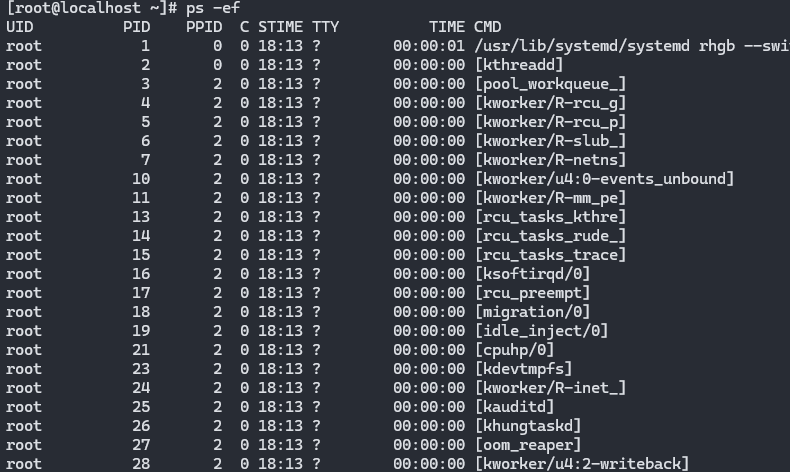The height and width of the screenshot is (472, 790).
Task: Click the [pool_workqueue_] process name
Action: point(550,84)
